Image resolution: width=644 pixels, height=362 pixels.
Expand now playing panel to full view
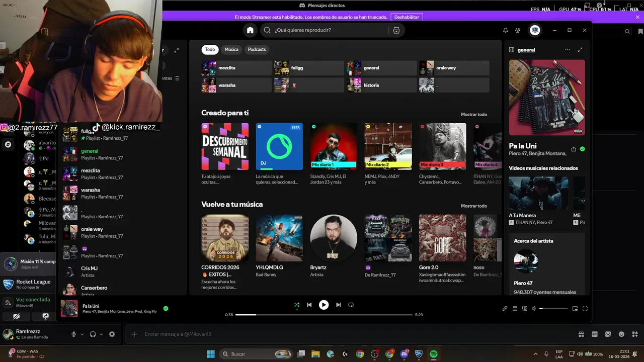point(580,50)
